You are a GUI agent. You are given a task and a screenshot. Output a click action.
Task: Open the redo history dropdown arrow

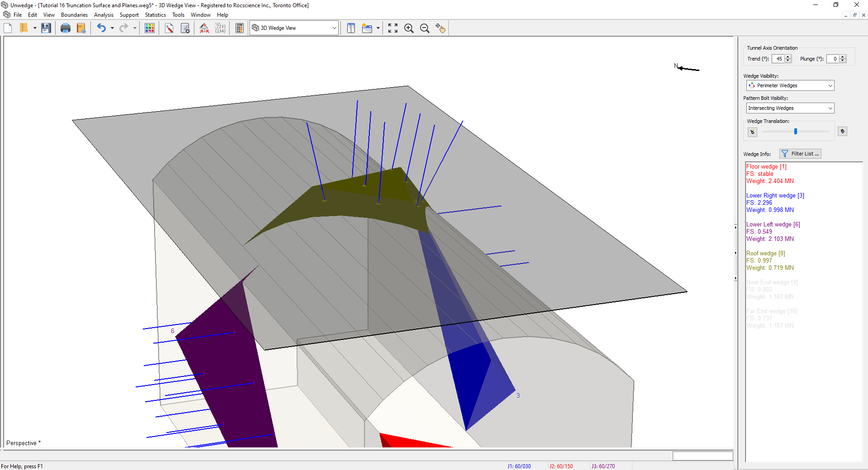[x=135, y=28]
